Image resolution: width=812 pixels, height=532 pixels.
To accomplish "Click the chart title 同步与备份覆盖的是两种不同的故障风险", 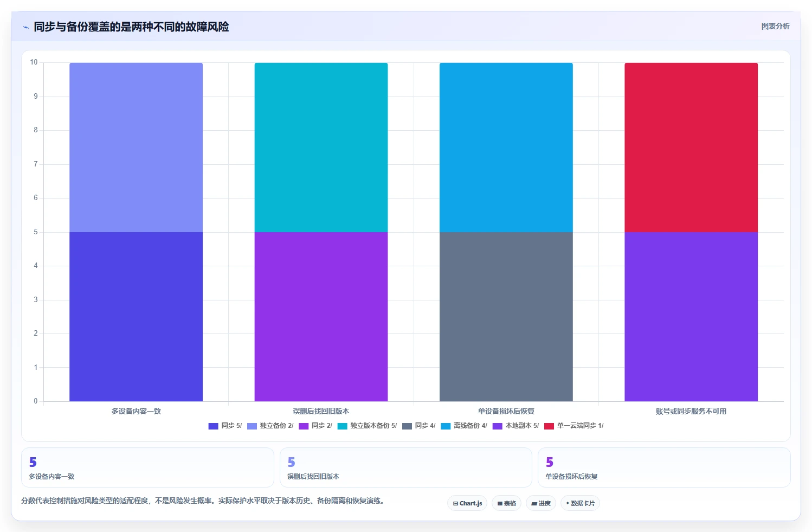I will [131, 27].
